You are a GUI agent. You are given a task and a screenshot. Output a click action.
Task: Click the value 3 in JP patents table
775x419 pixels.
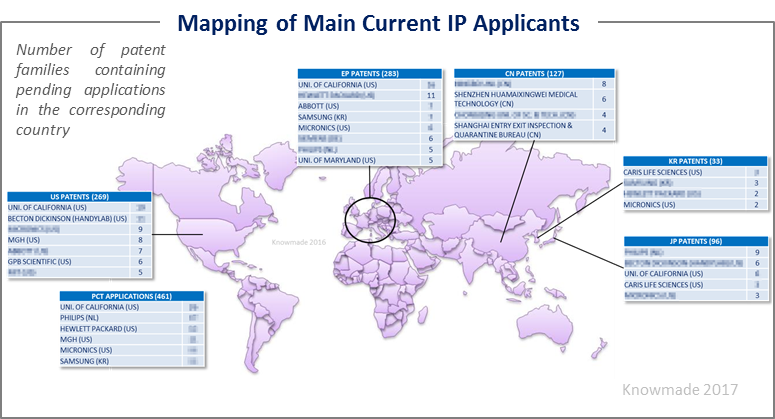pyautogui.click(x=757, y=295)
